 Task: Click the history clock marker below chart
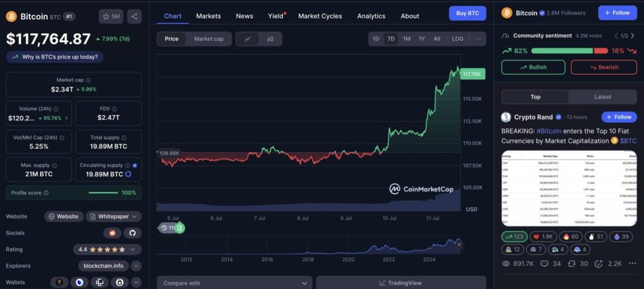pos(164,227)
